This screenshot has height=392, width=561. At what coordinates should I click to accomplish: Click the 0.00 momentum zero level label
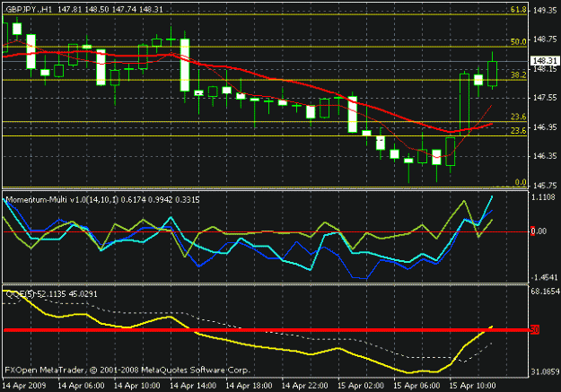539,231
